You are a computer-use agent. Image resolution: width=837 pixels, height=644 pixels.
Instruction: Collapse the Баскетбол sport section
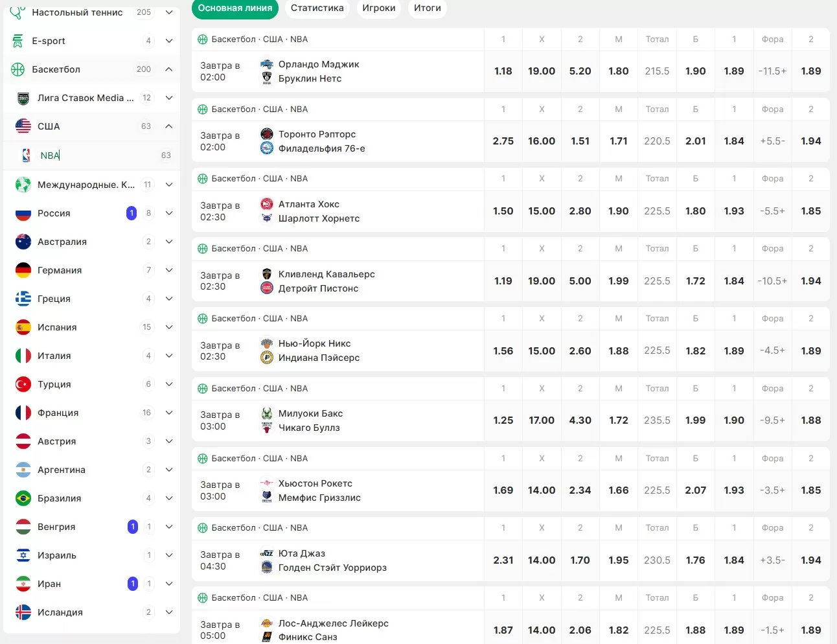[169, 69]
